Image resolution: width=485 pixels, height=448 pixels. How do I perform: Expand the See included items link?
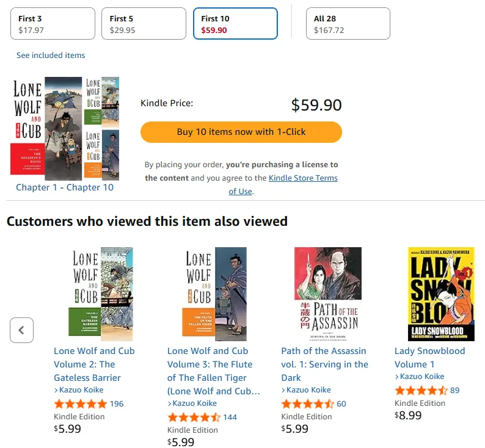click(x=51, y=56)
